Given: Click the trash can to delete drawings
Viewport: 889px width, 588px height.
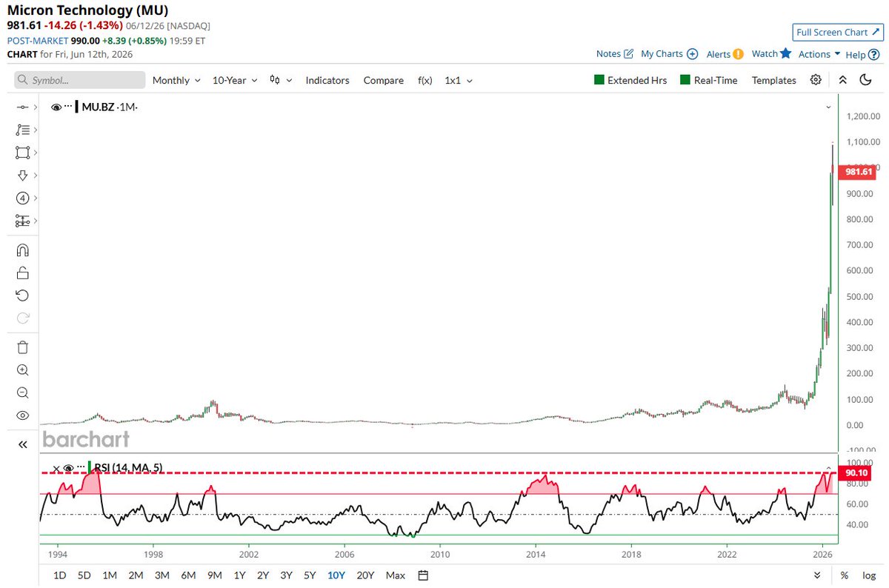Looking at the screenshot, I should 22,347.
